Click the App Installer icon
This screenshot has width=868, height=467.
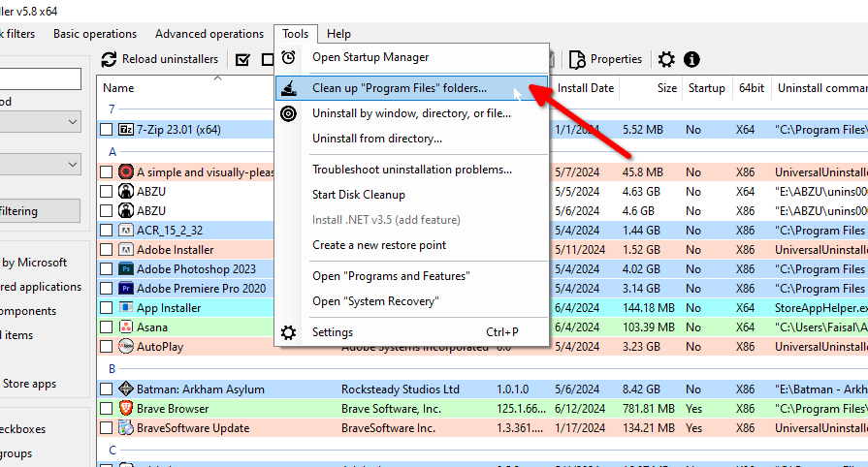click(126, 308)
